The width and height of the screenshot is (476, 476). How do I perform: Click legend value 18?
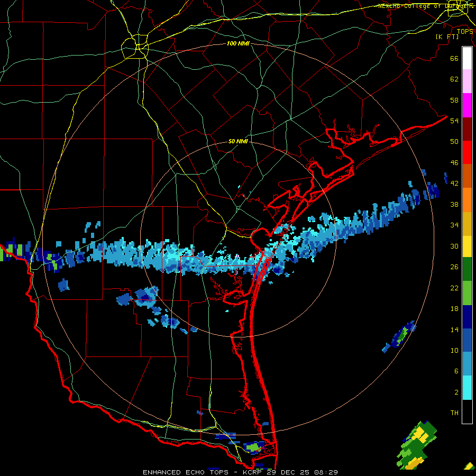coord(454,309)
